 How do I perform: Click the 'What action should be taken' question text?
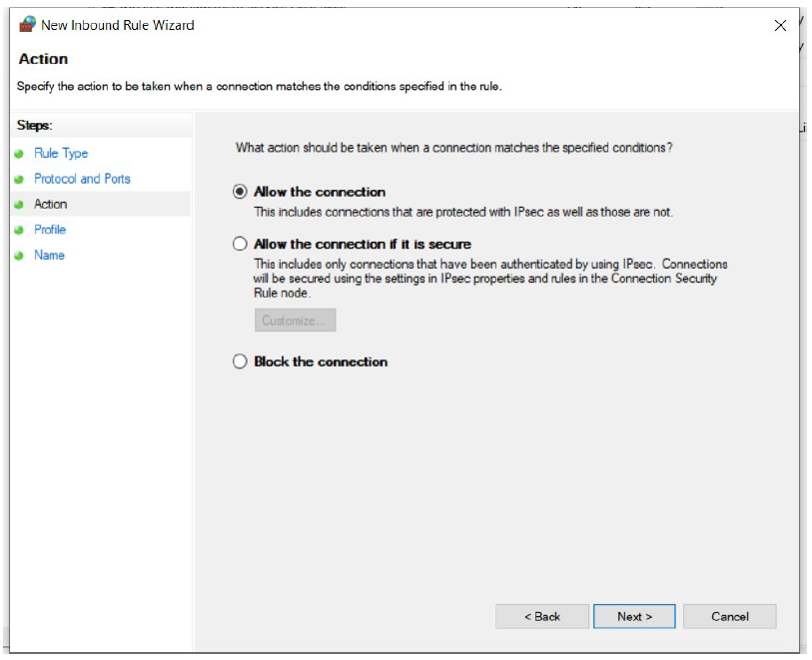coord(454,148)
